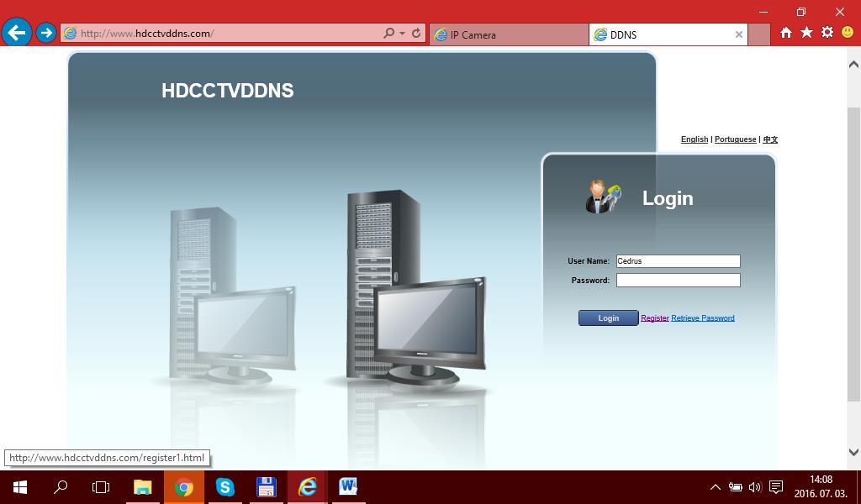The width and height of the screenshot is (861, 504).
Task: Open the Tools gear menu
Action: tap(827, 33)
